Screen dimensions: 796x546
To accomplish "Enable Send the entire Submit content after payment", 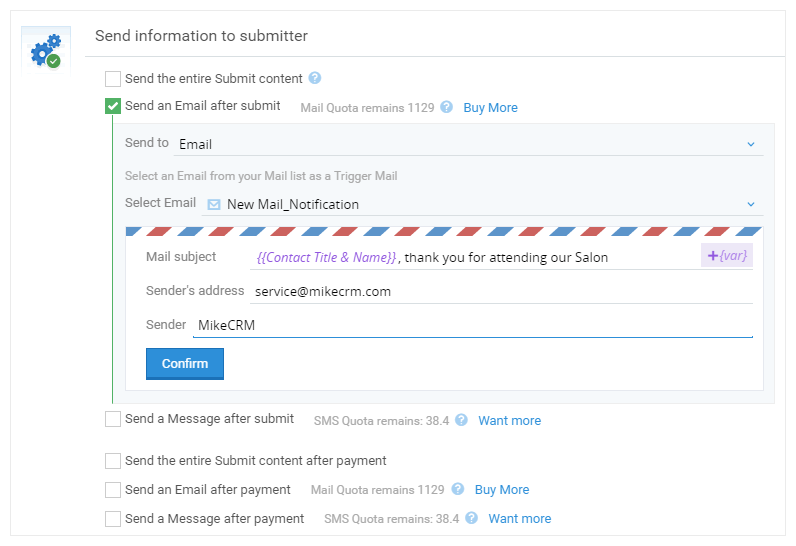I will pyautogui.click(x=113, y=461).
